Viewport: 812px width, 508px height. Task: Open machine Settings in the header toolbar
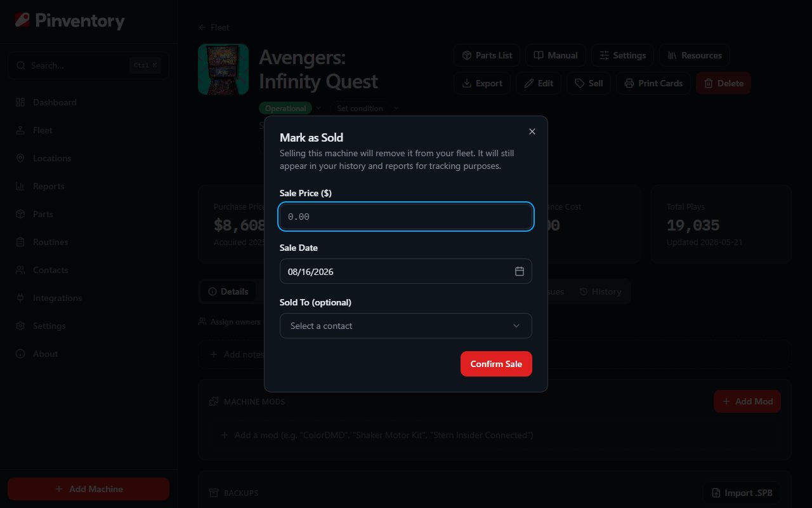tap(622, 55)
